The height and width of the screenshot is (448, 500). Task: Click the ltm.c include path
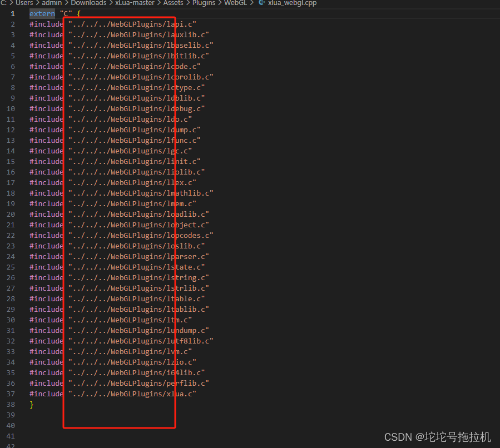coord(130,320)
